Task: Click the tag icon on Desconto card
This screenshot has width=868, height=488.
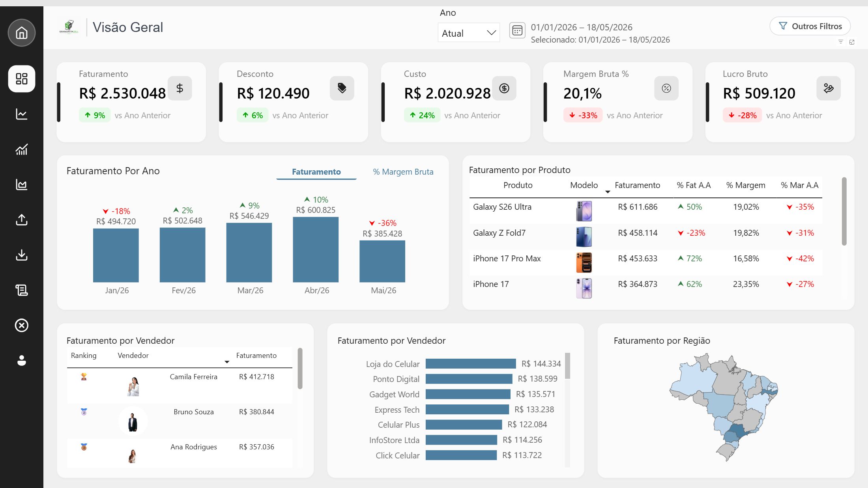Action: pos(342,88)
